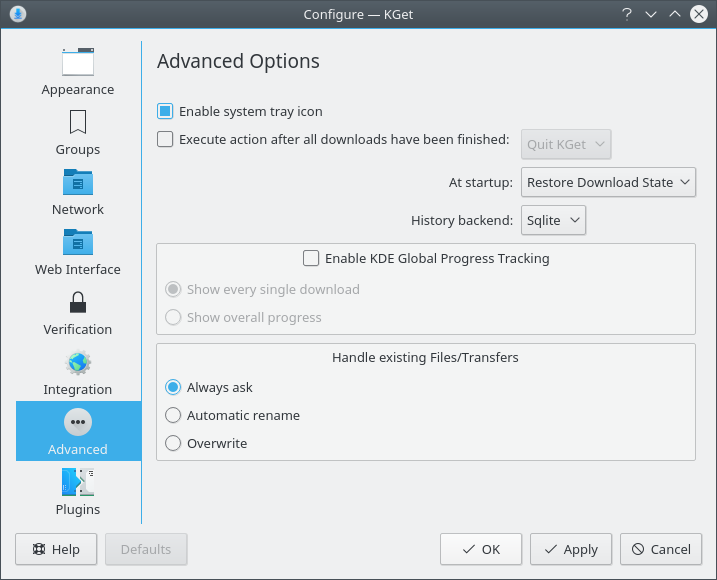717x580 pixels.
Task: Open the Network settings folder icon
Action: point(78,183)
